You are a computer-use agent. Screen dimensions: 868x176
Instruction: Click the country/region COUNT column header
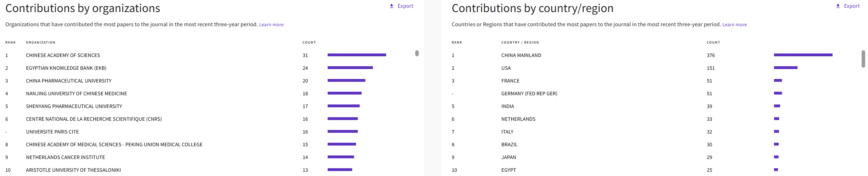click(713, 42)
